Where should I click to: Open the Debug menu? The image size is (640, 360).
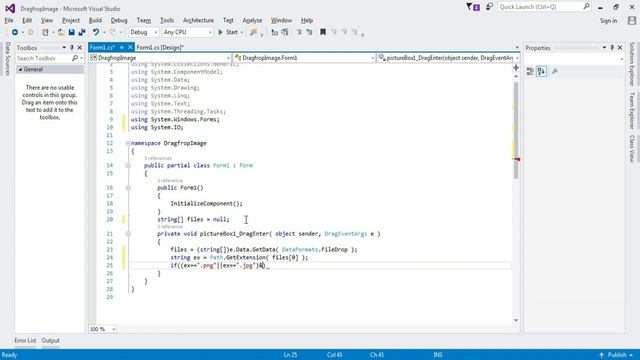pos(119,20)
